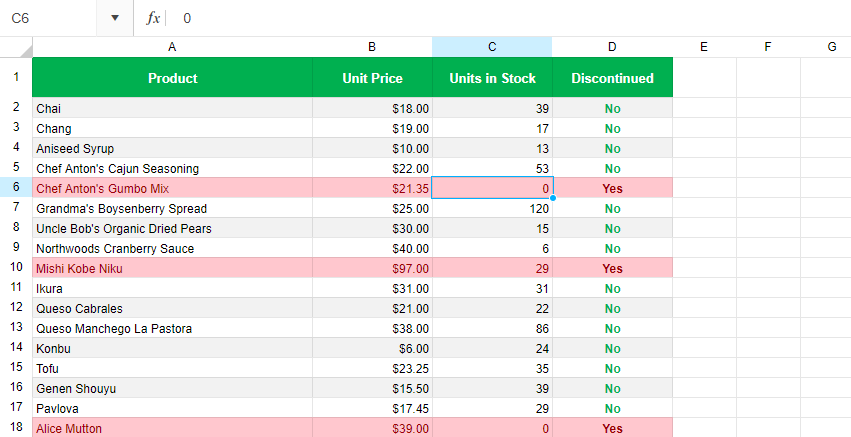Select Northwoods Cranberry Sauce cell
This screenshot has width=851, height=437.
[172, 249]
